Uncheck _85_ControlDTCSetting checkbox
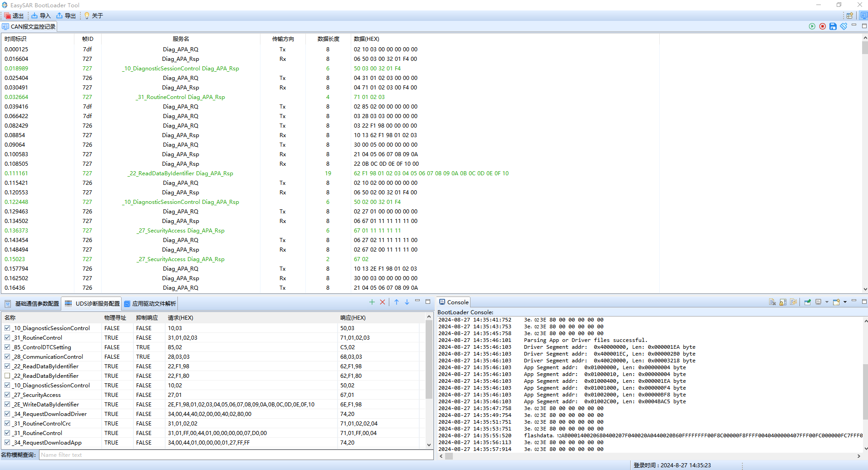868x470 pixels. 7,347
